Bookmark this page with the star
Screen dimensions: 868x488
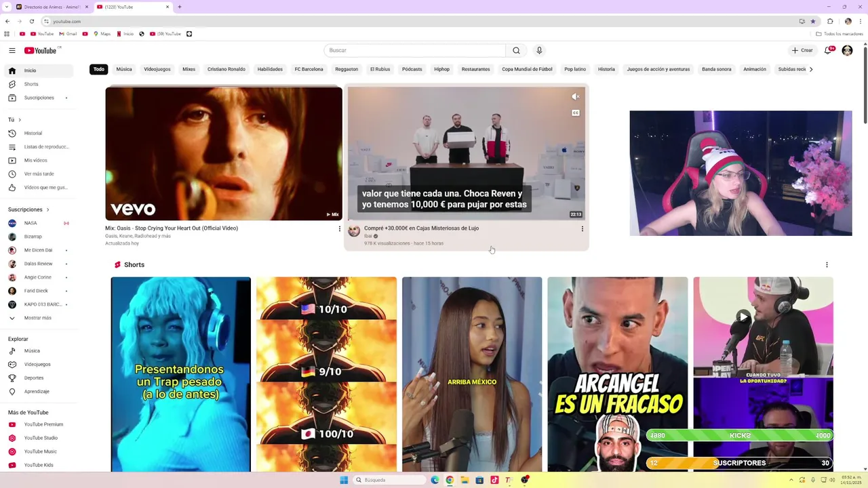pyautogui.click(x=813, y=21)
